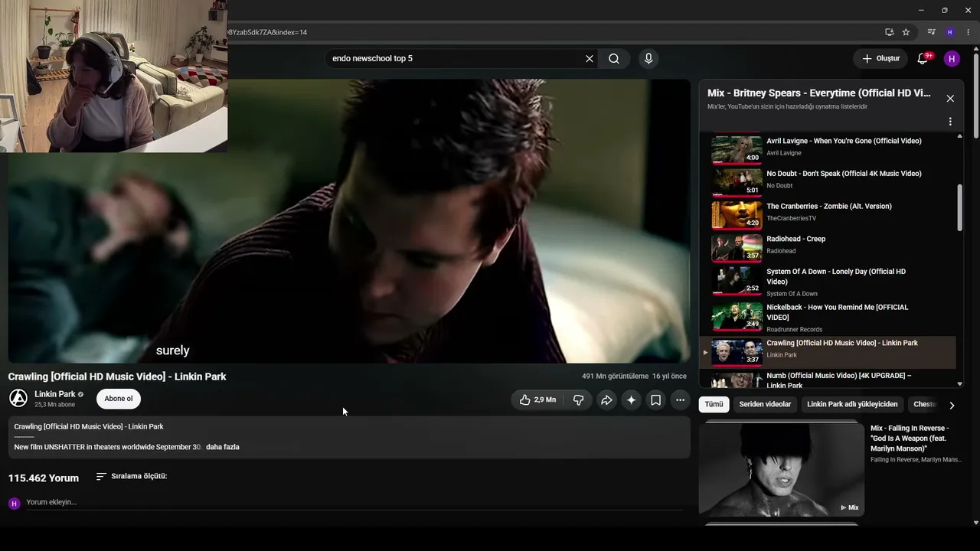Start voice search with the microphone icon
The height and width of the screenshot is (551, 980).
648,59
